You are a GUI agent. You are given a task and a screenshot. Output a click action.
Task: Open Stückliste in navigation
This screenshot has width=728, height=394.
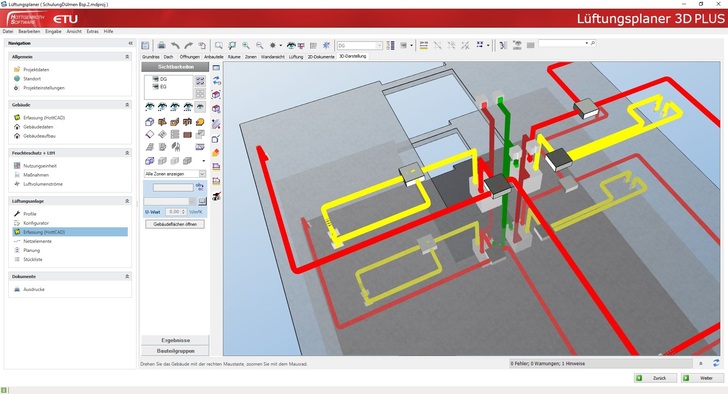coord(33,259)
